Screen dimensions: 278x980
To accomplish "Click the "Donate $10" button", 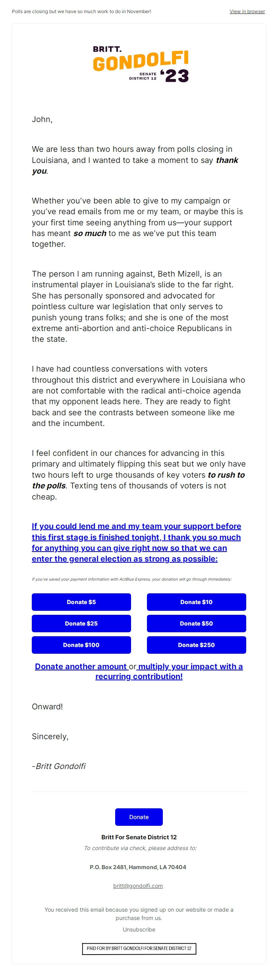I will tap(197, 602).
